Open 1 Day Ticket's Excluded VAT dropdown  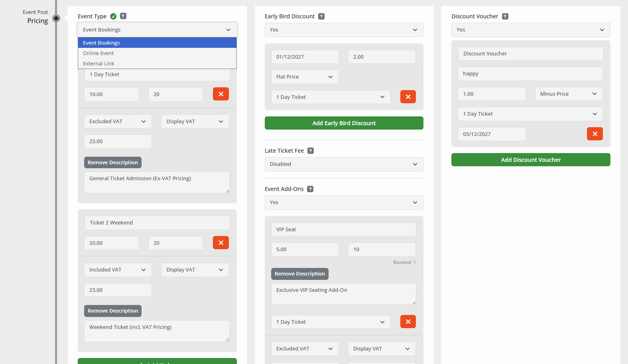click(x=118, y=122)
